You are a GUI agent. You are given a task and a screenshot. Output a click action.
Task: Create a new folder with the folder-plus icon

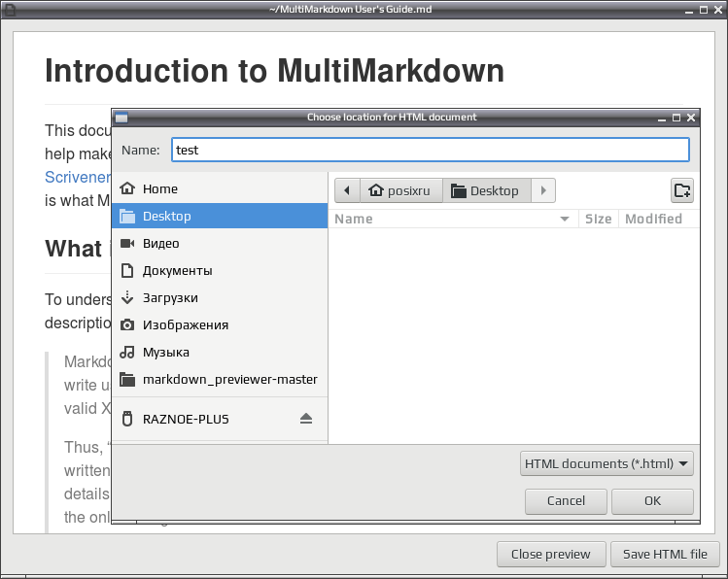[x=682, y=190]
